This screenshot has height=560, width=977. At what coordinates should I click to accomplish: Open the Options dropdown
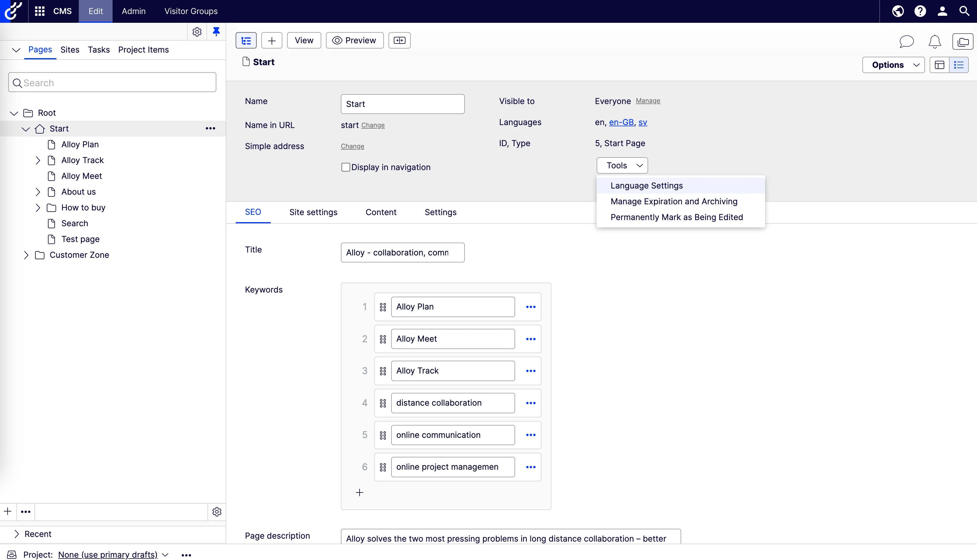893,65
